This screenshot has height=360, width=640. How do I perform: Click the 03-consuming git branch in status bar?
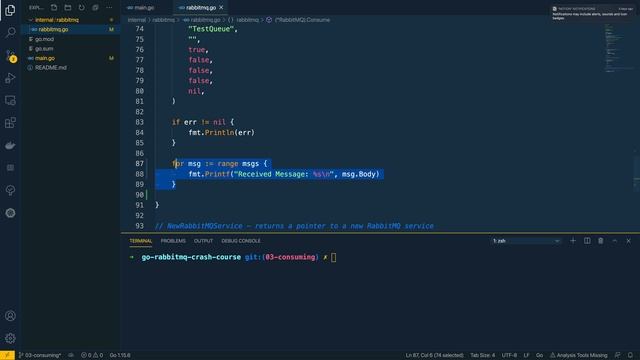[40, 355]
